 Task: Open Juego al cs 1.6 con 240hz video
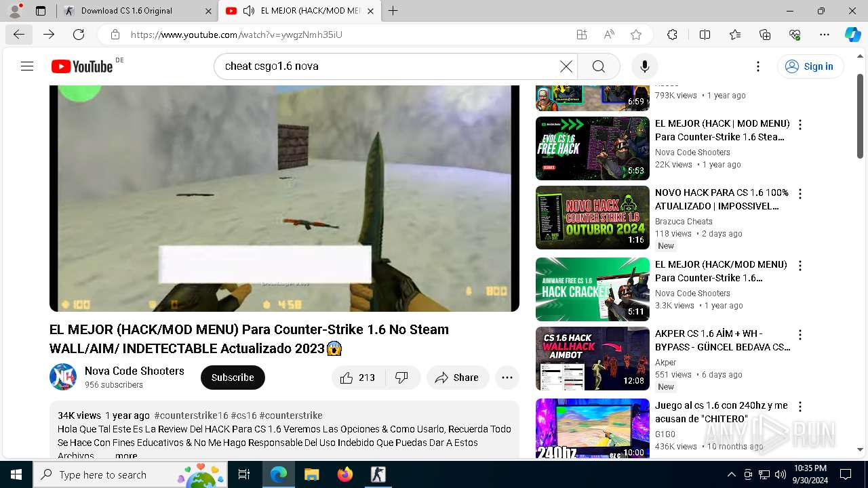point(593,428)
